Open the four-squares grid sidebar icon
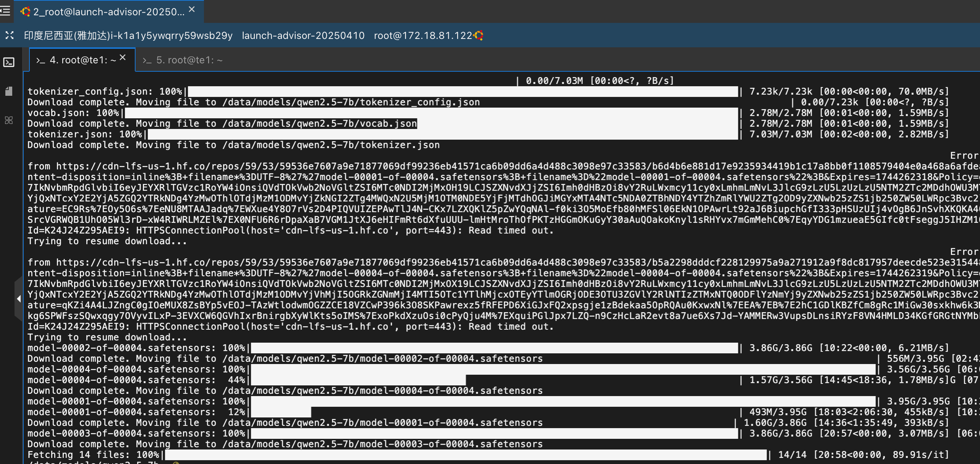The image size is (980, 464). [x=9, y=120]
